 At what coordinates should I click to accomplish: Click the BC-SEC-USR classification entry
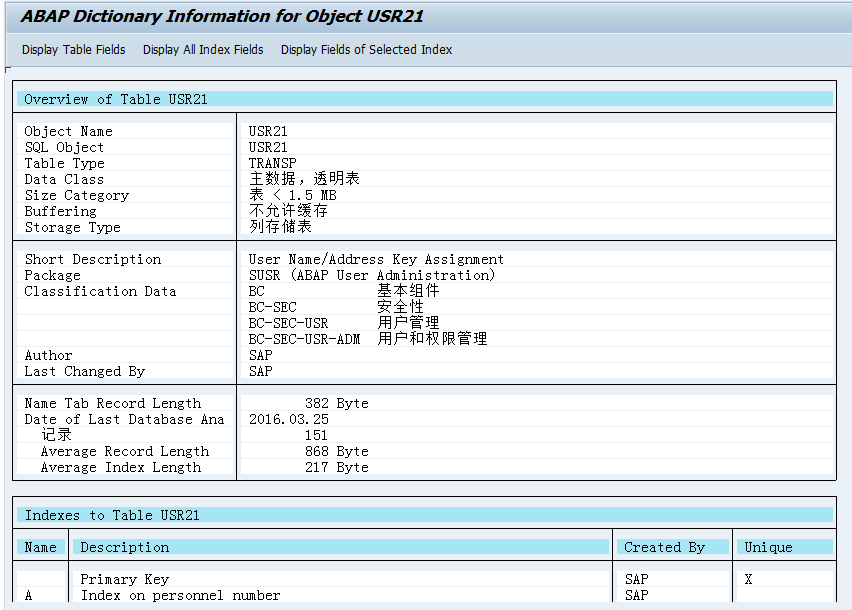click(x=287, y=323)
